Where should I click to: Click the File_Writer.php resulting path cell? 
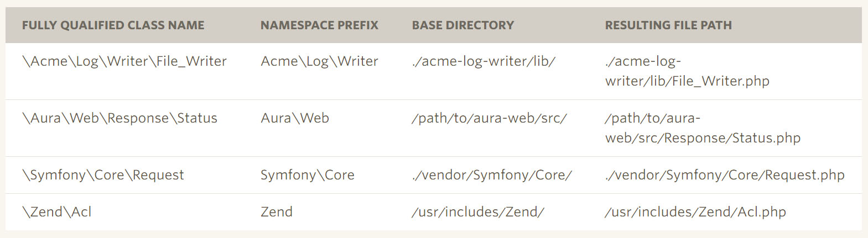tap(687, 71)
